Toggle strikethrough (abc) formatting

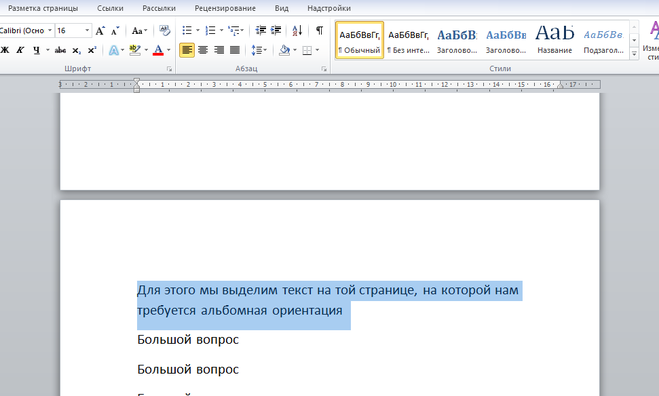(60, 50)
